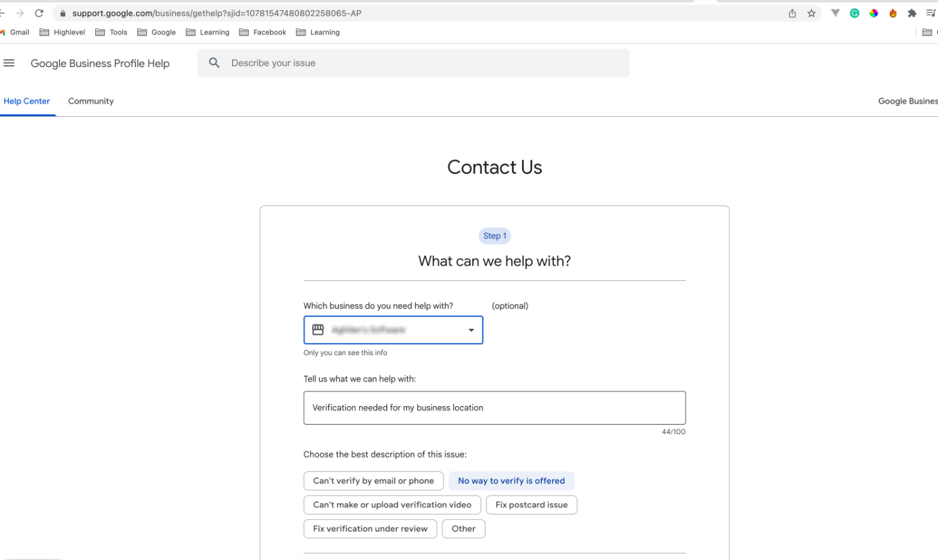Select the Other issue option
Screen dimensions: 938x560
click(463, 529)
